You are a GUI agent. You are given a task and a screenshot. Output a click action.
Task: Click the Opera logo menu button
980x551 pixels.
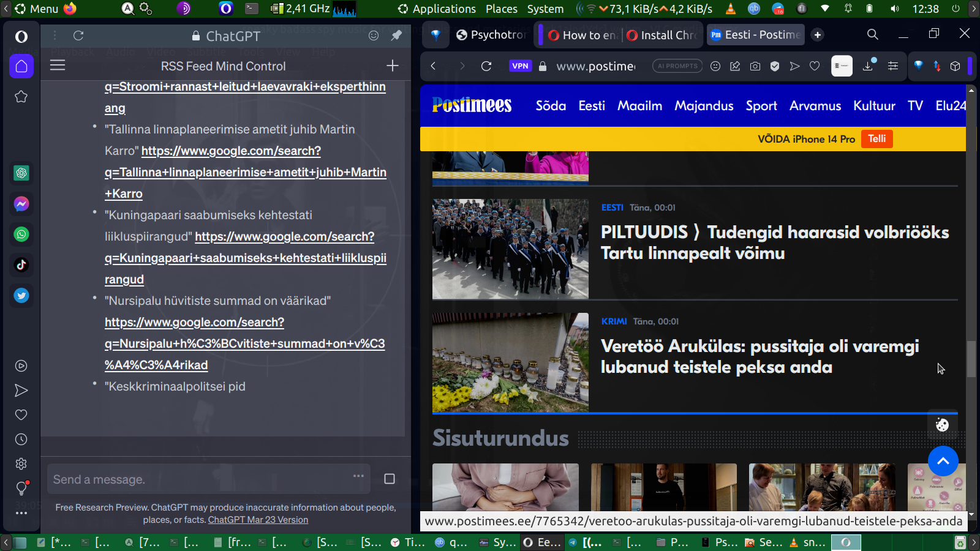tap(21, 37)
